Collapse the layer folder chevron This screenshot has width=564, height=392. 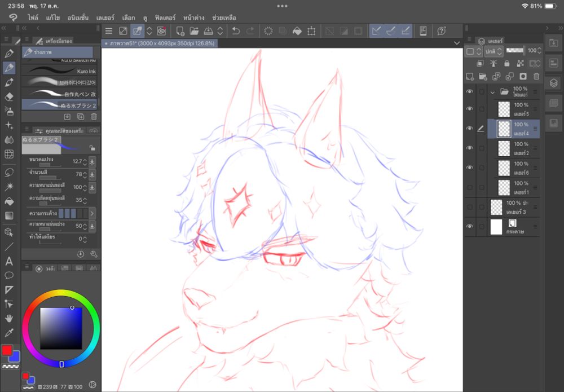click(x=492, y=93)
